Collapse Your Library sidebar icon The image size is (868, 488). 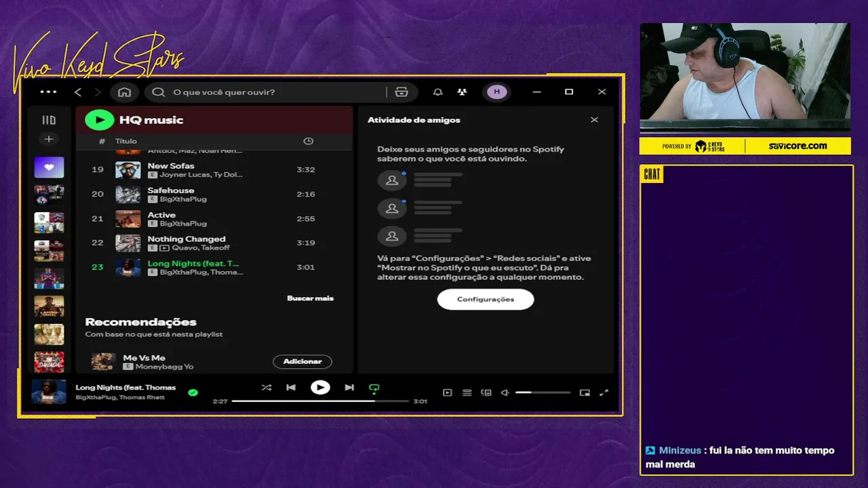click(49, 120)
